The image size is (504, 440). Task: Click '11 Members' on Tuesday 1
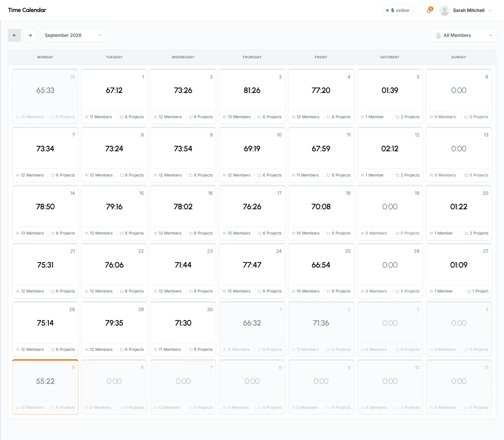click(98, 117)
